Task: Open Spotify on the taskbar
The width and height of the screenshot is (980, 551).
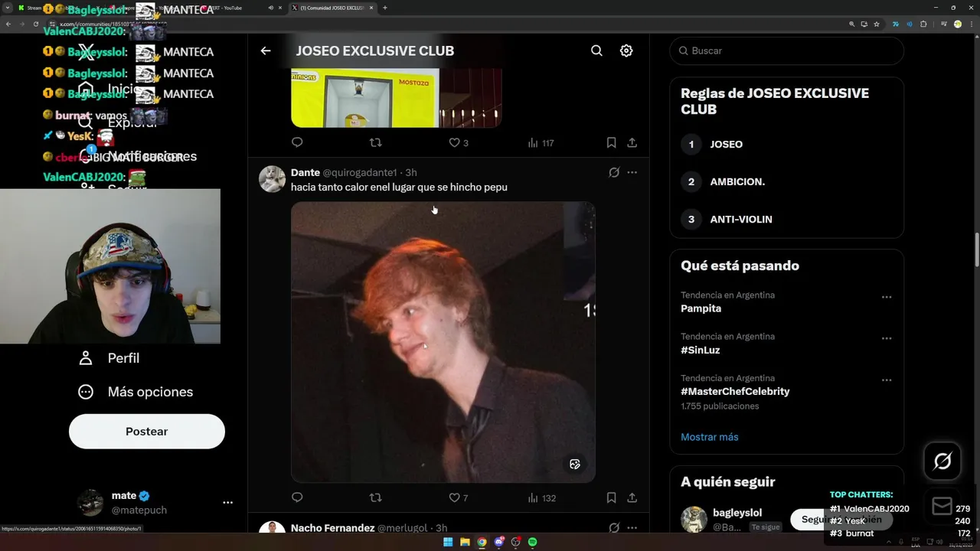Action: point(532,542)
